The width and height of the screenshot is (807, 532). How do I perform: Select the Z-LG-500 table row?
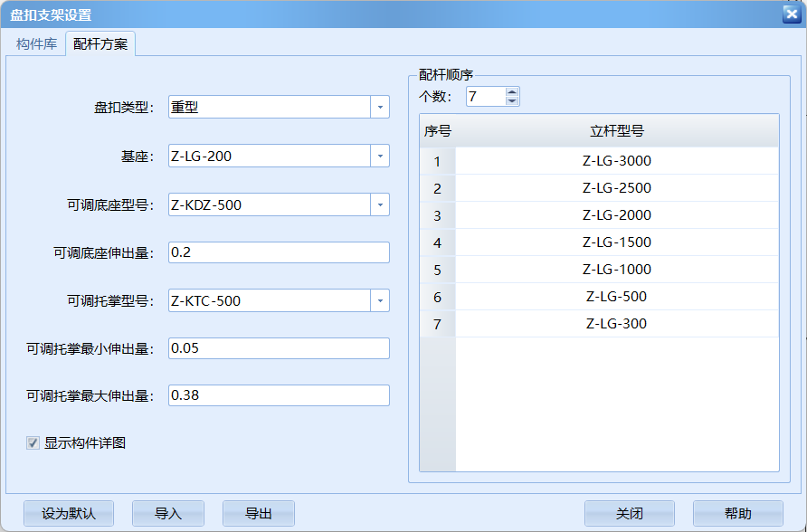[x=616, y=297]
